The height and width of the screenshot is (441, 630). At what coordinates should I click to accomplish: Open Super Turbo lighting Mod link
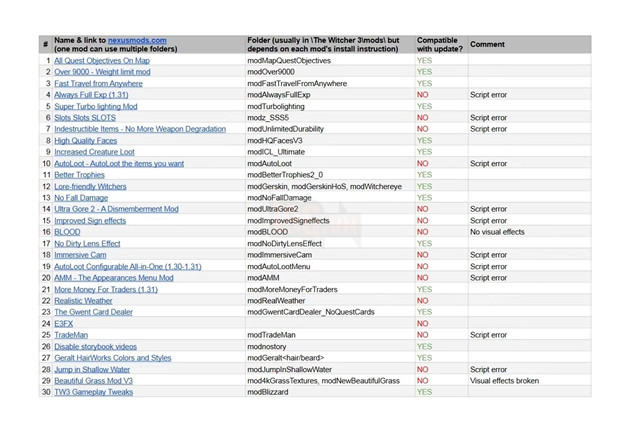click(x=95, y=106)
